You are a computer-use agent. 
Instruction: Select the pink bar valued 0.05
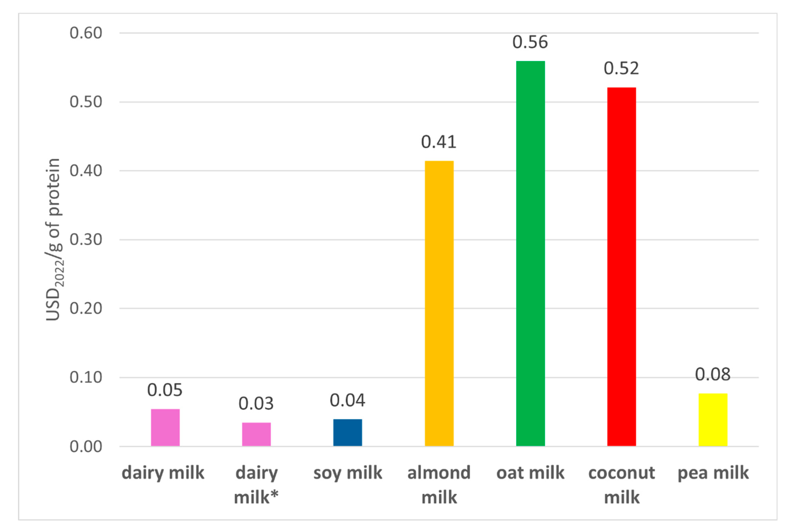(165, 427)
